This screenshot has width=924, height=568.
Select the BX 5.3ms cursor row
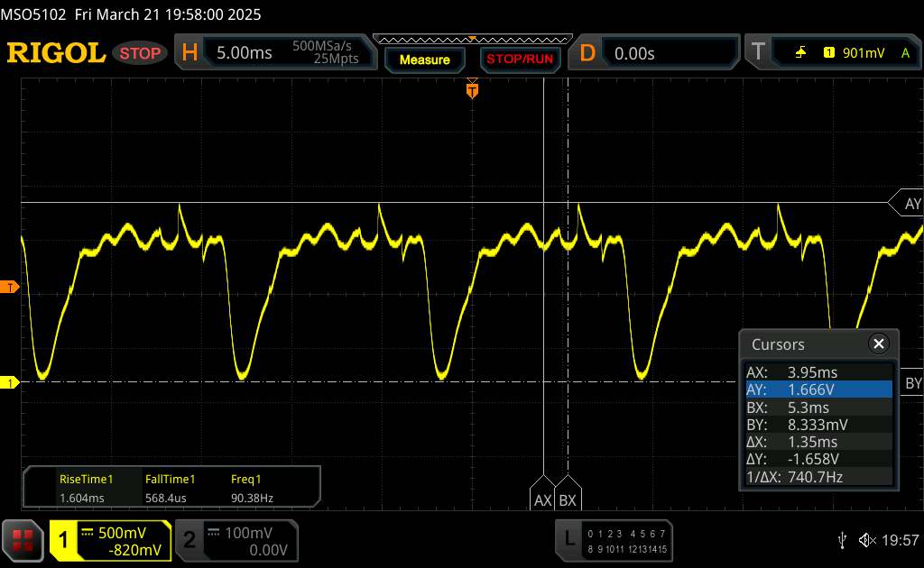[x=818, y=407]
